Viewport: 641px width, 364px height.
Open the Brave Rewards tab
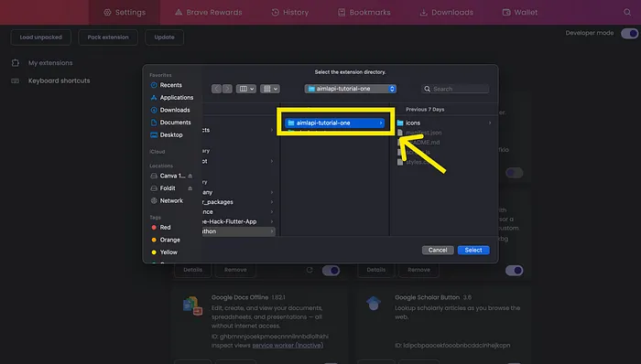tap(209, 12)
